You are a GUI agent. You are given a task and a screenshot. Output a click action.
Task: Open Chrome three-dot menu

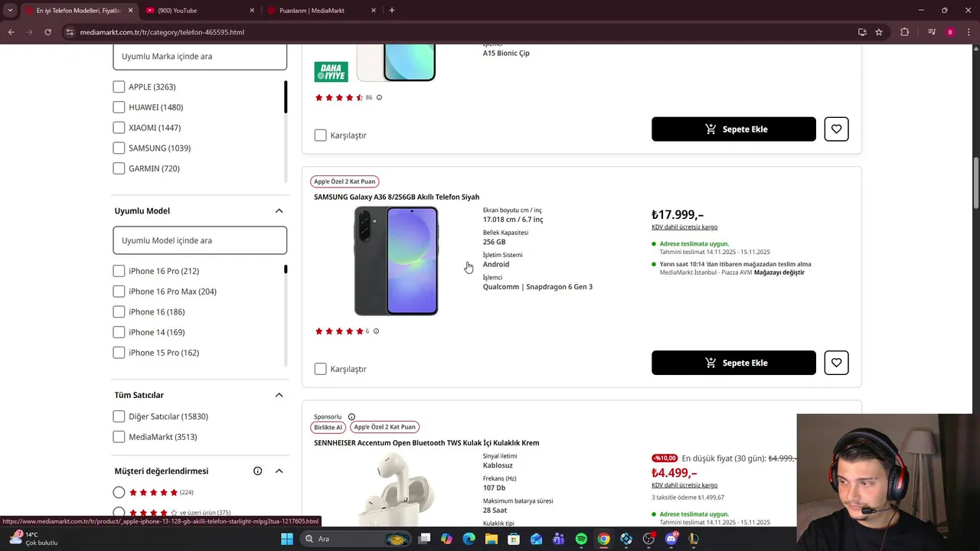(969, 32)
